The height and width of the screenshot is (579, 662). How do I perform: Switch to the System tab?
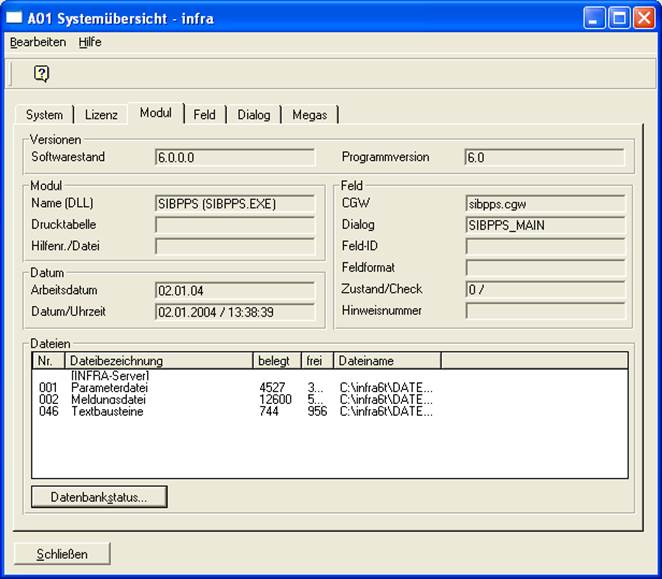pos(45,115)
